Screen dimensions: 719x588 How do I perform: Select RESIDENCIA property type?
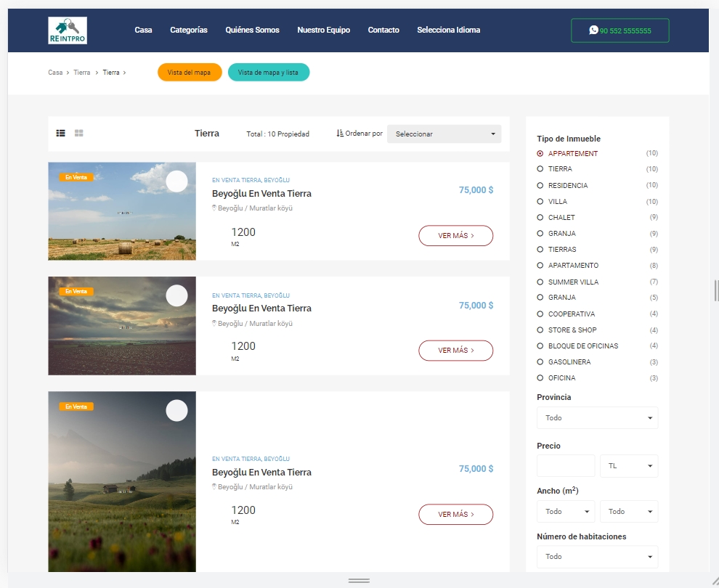pyautogui.click(x=563, y=186)
